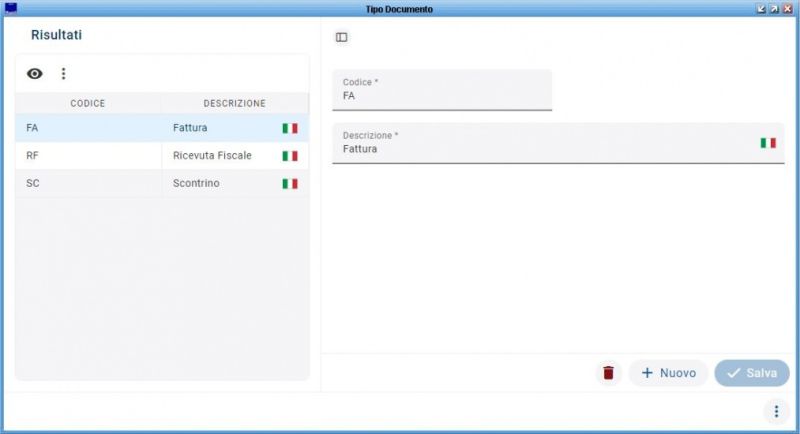Viewport: 800px width, 434px height.
Task: Click the Italian flag in the Scontrino row
Action: coord(290,183)
